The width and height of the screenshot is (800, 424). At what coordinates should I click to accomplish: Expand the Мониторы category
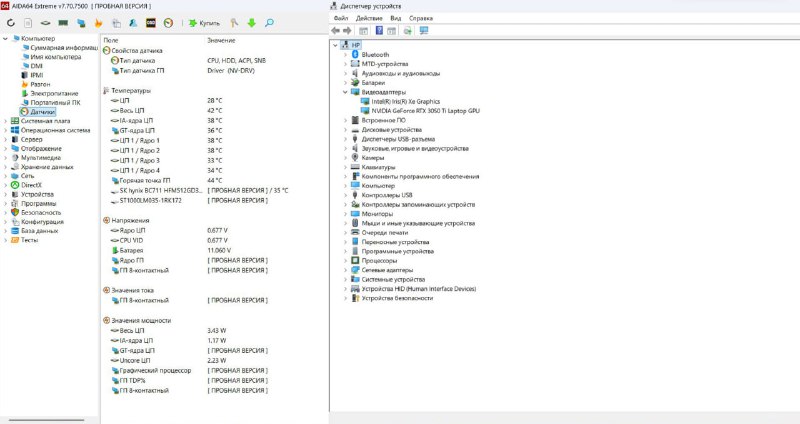345,214
